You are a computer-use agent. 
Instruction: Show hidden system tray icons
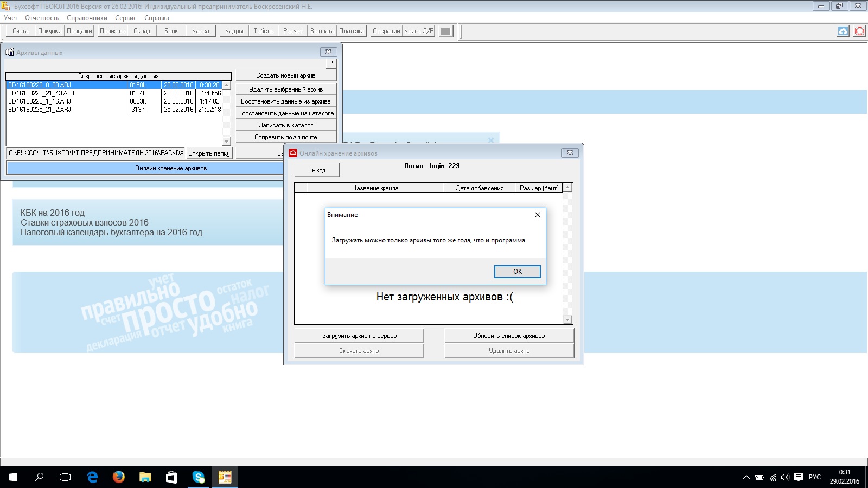(746, 477)
